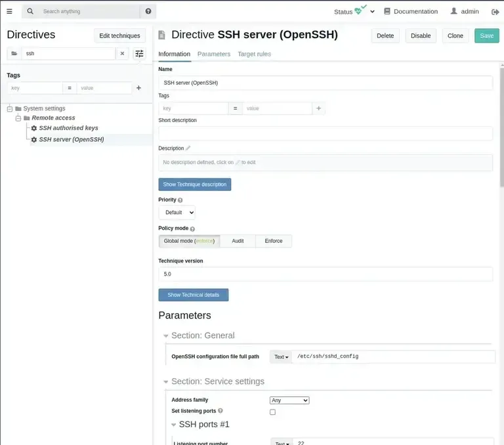Collapse Remote access tree node
504x445 pixels.
click(18, 118)
